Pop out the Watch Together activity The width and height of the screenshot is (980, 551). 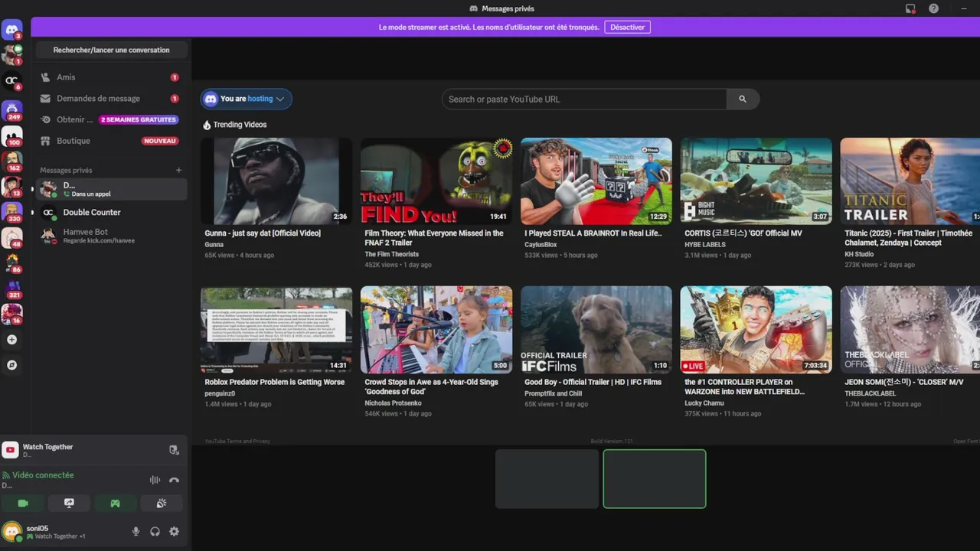coord(174,450)
